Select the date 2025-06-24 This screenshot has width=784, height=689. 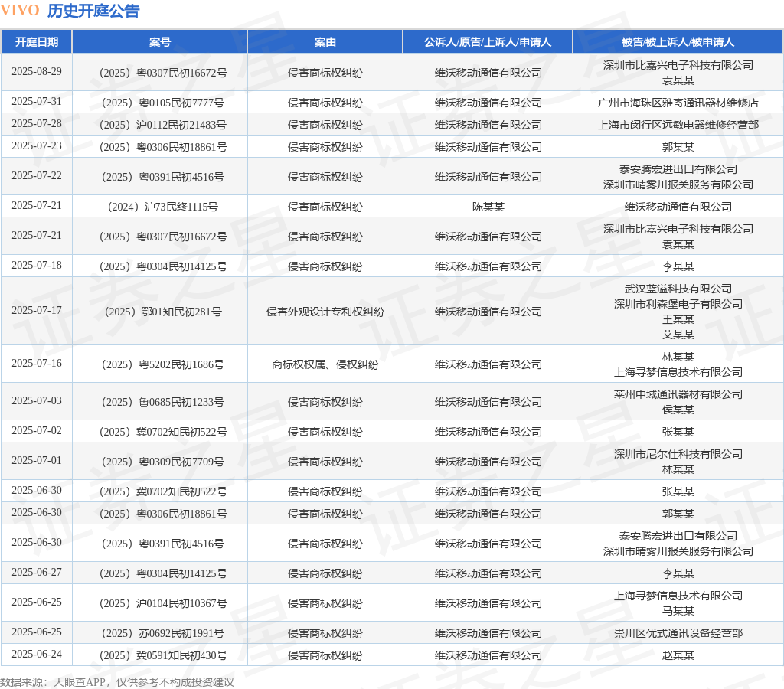coord(37,654)
